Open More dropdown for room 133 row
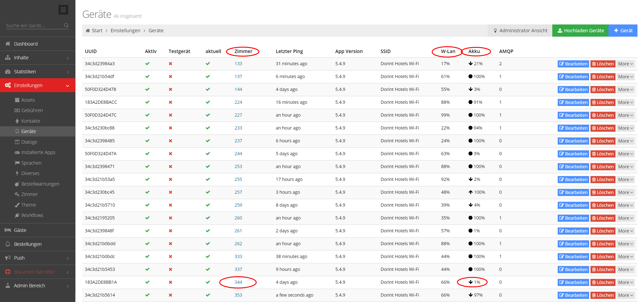The width and height of the screenshot is (644, 302). pyautogui.click(x=625, y=64)
